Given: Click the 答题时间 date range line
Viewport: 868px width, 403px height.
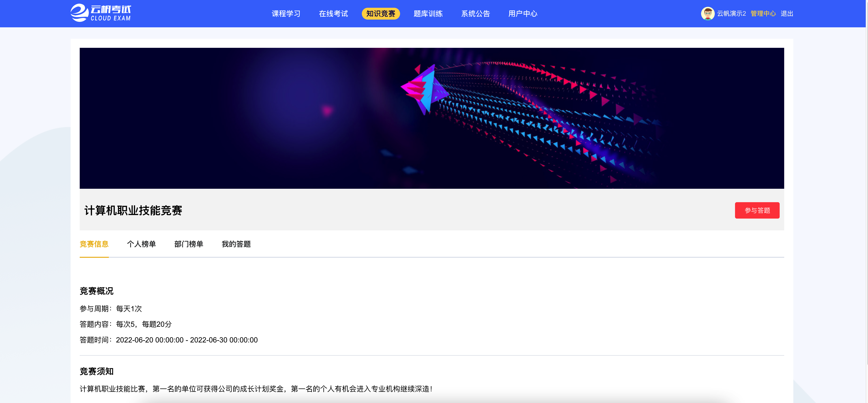Looking at the screenshot, I should pos(168,340).
